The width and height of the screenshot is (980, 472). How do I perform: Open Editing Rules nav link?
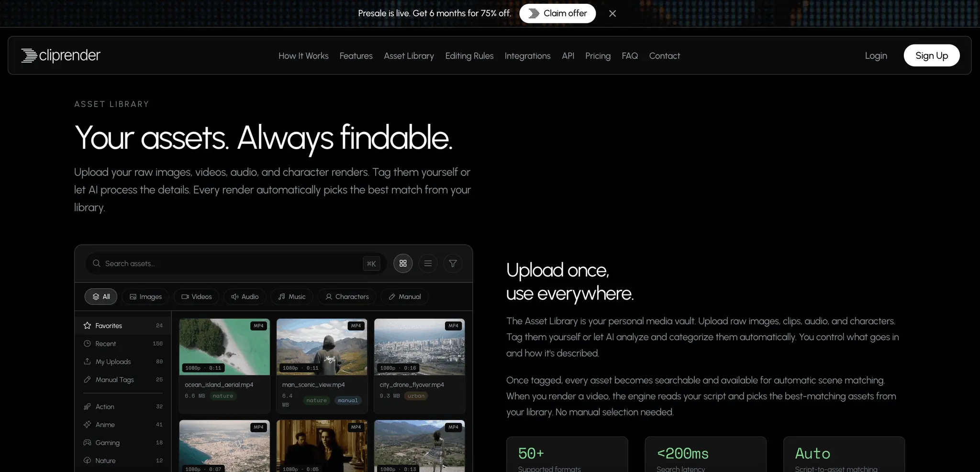(469, 56)
